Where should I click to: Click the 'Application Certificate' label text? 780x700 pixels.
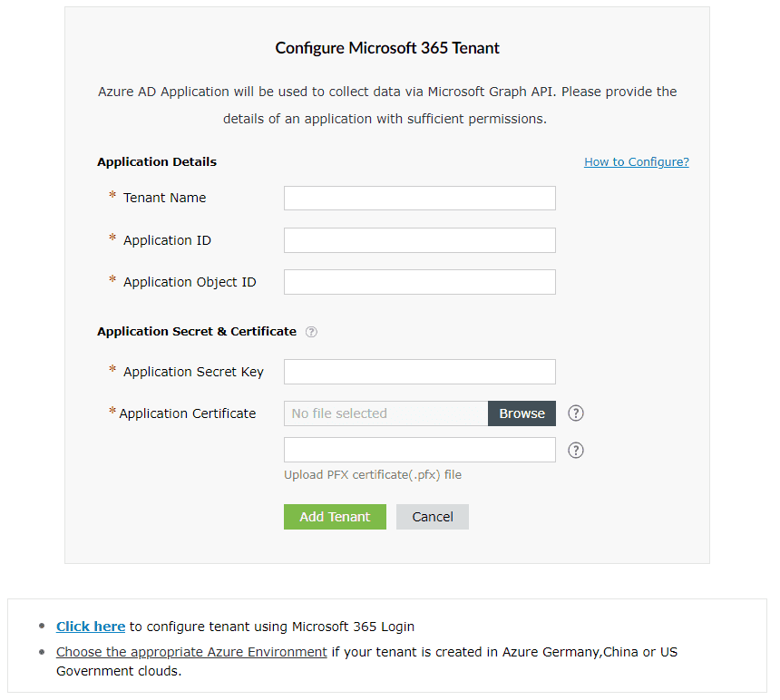(x=188, y=413)
